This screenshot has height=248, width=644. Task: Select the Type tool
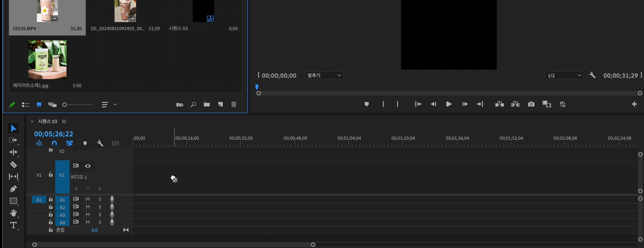tap(13, 225)
